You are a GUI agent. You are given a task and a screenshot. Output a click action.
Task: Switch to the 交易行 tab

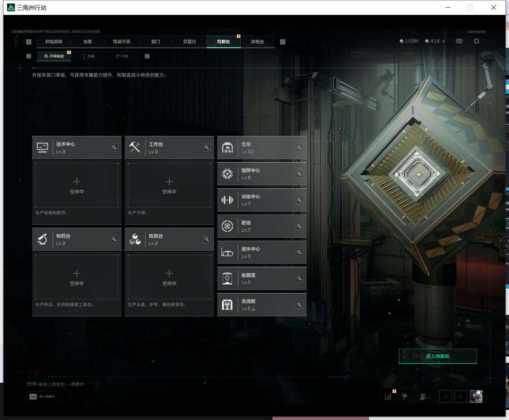tap(189, 42)
